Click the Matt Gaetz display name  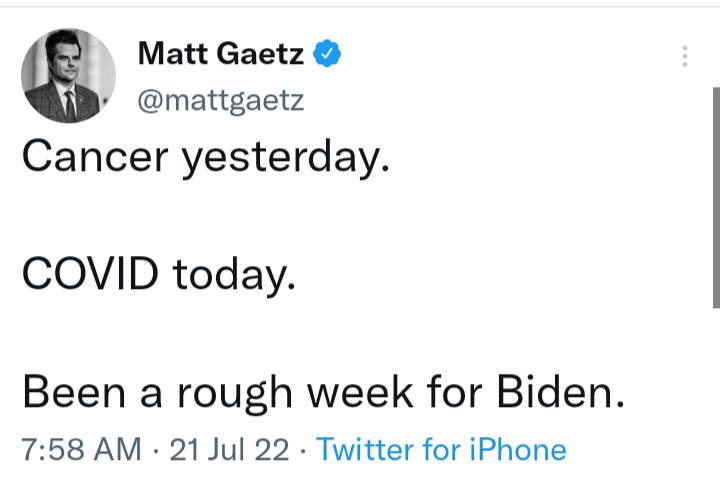click(221, 53)
